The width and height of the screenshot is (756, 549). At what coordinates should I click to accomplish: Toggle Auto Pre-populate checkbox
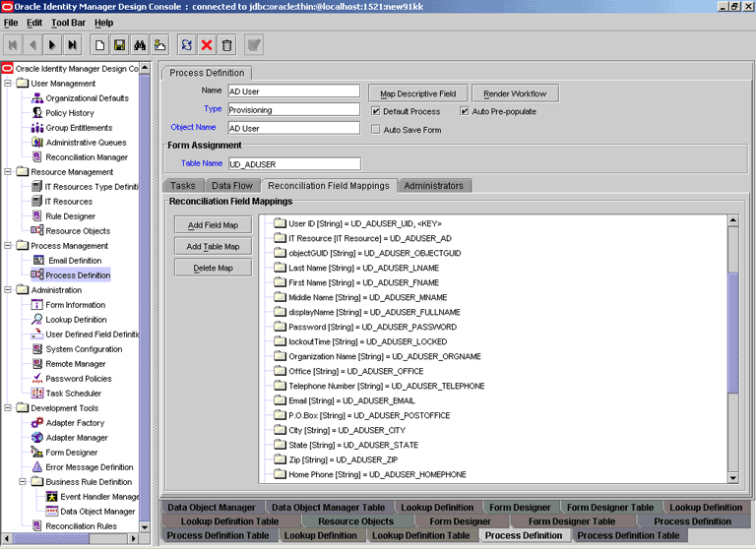click(465, 111)
